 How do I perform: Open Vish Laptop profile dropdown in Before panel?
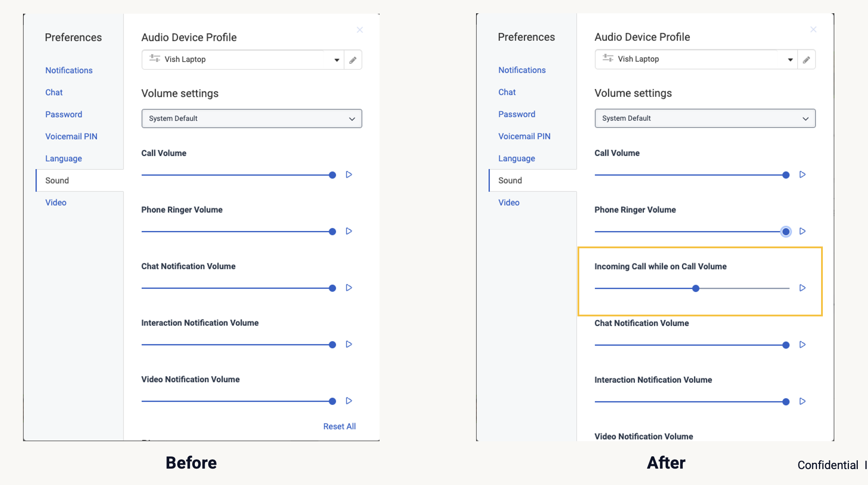pyautogui.click(x=337, y=60)
